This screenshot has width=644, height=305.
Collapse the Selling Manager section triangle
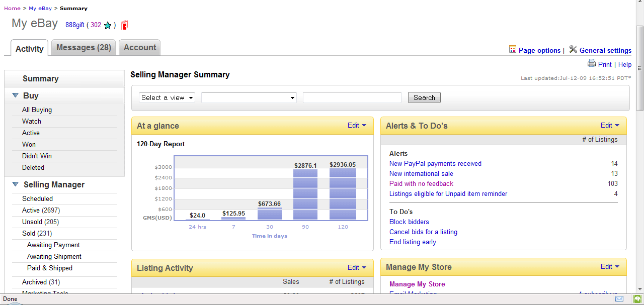pos(16,184)
